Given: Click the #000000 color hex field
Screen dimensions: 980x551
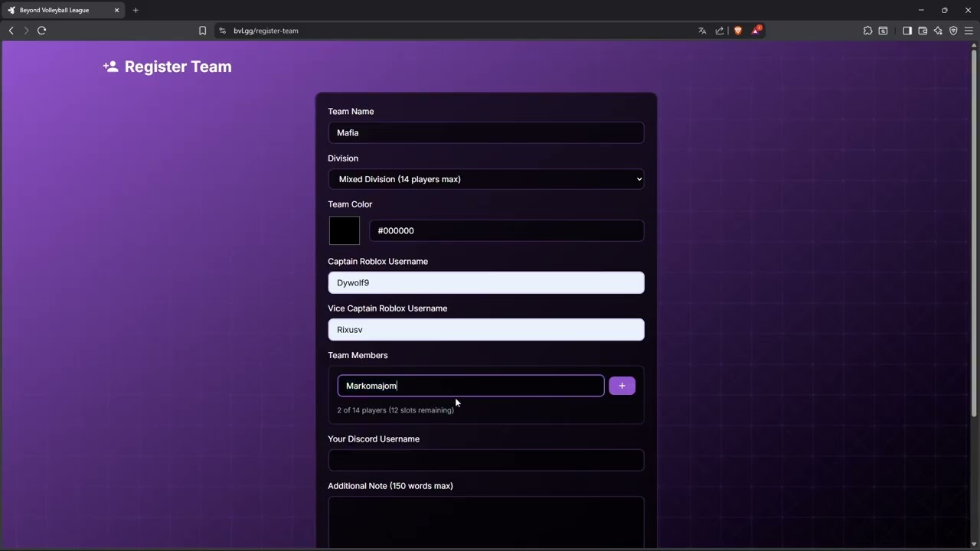Looking at the screenshot, I should (x=507, y=230).
